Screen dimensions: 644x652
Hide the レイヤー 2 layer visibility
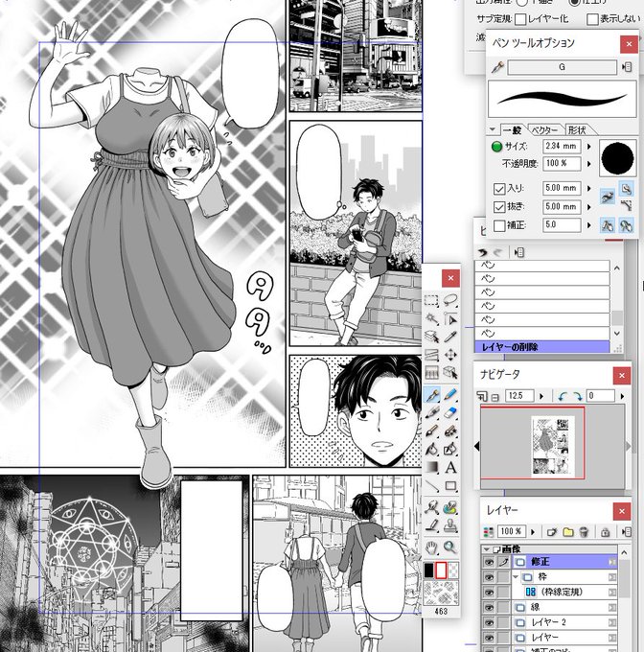[x=489, y=622]
